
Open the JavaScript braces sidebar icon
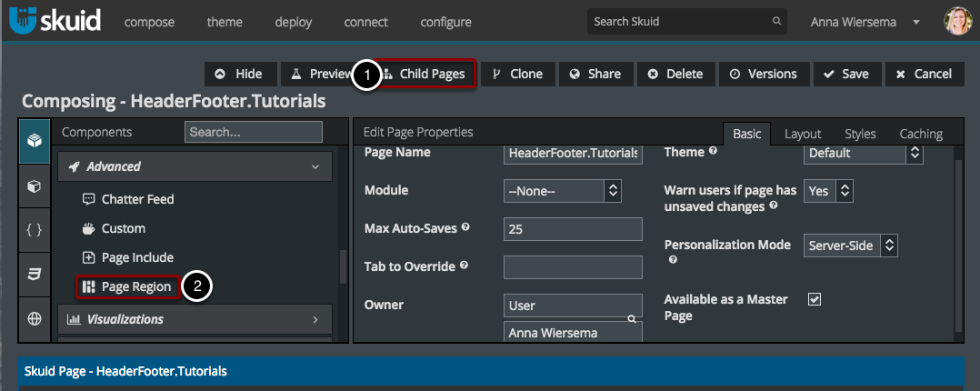point(35,229)
